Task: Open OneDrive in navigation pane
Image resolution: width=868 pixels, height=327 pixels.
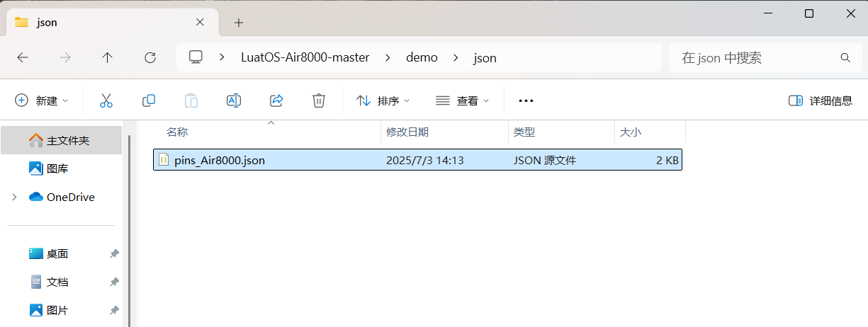Action: (61, 197)
